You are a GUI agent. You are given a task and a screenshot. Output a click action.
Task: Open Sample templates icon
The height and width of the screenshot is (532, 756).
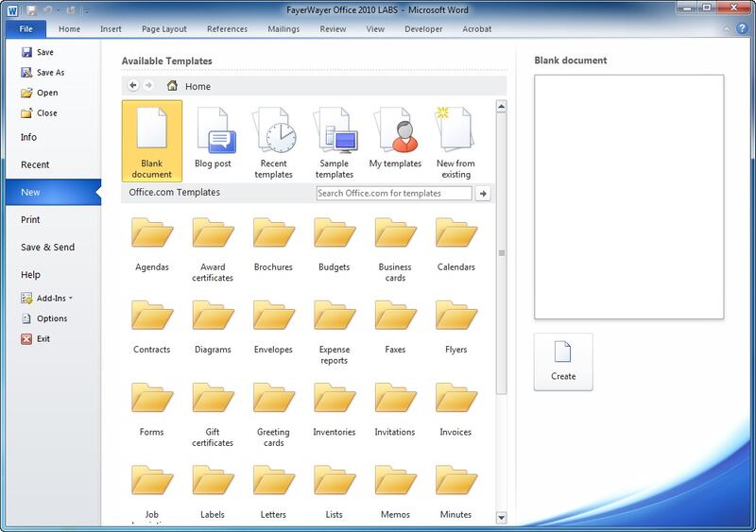coord(335,132)
